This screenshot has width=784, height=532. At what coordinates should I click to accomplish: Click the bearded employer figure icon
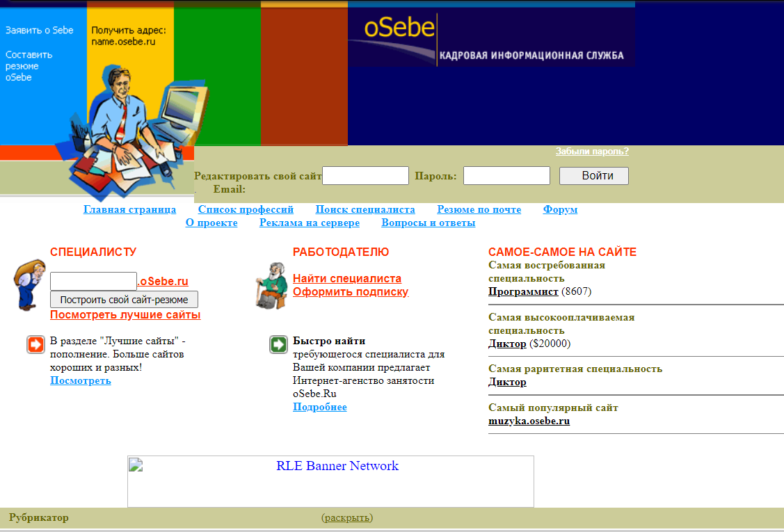[x=271, y=285]
